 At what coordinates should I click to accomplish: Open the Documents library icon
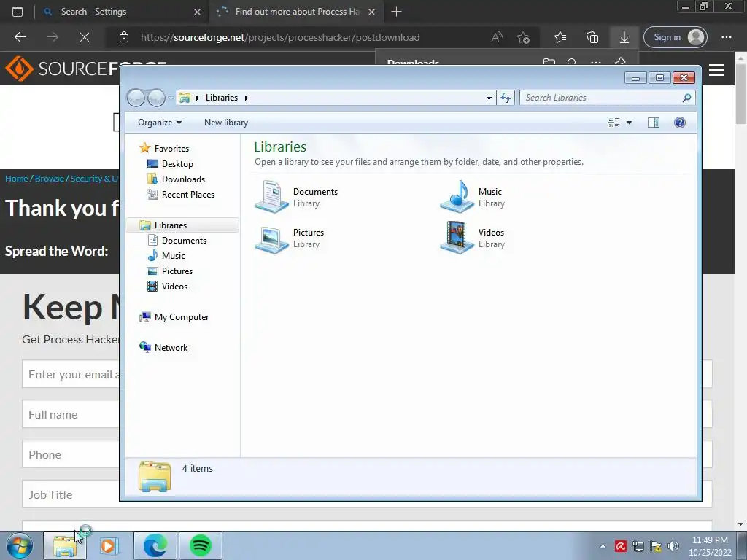click(271, 196)
